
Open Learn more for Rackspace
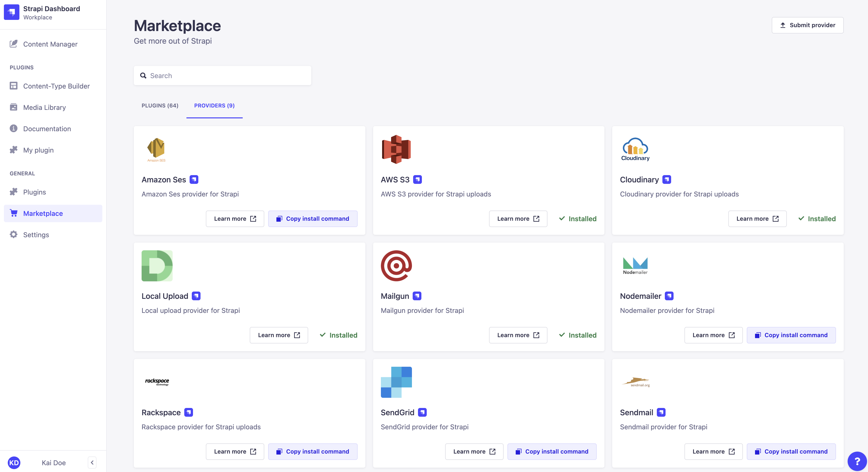pyautogui.click(x=235, y=451)
